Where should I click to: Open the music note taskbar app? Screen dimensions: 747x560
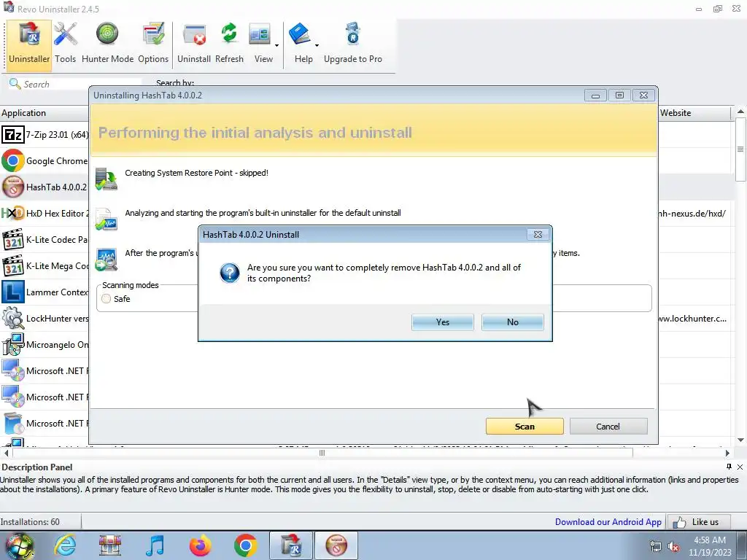pos(155,545)
